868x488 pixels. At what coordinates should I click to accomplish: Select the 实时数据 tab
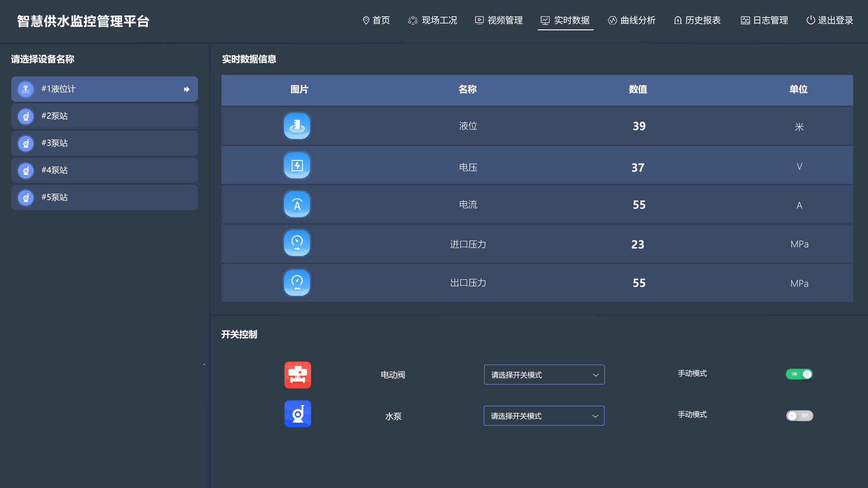click(565, 20)
